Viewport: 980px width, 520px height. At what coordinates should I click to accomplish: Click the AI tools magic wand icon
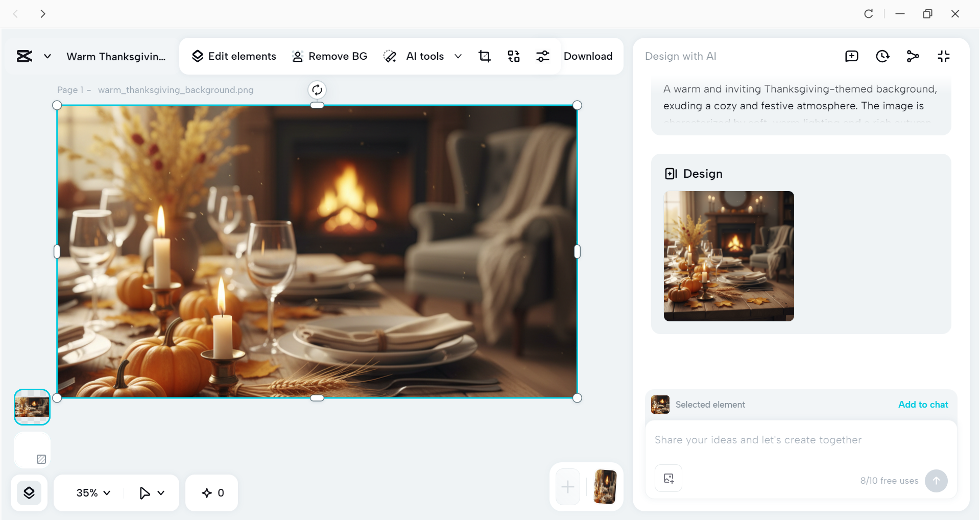390,56
